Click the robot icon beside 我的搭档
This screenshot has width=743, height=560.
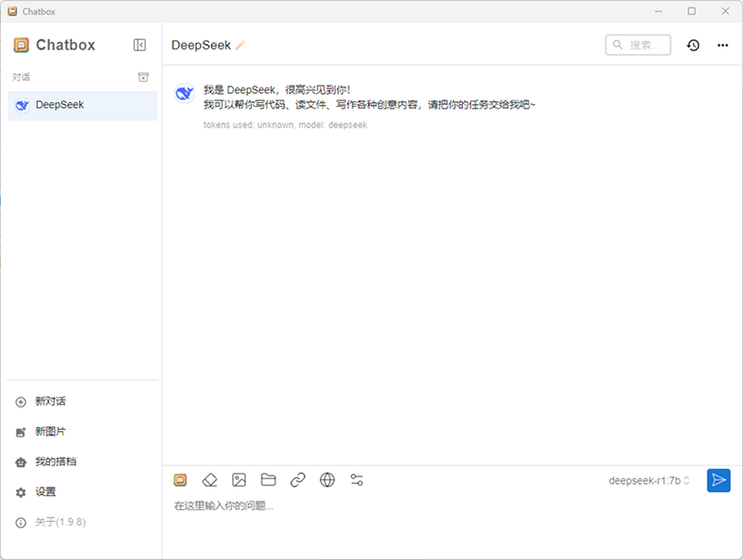tap(20, 462)
